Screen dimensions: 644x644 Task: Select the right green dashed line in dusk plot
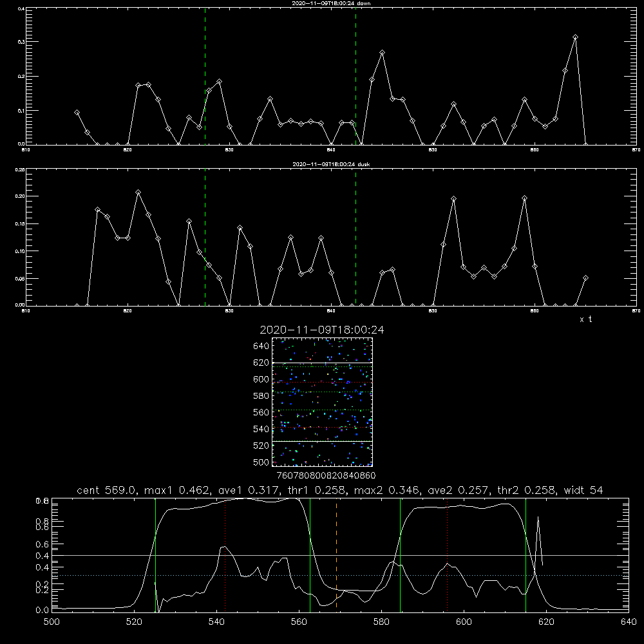point(355,237)
